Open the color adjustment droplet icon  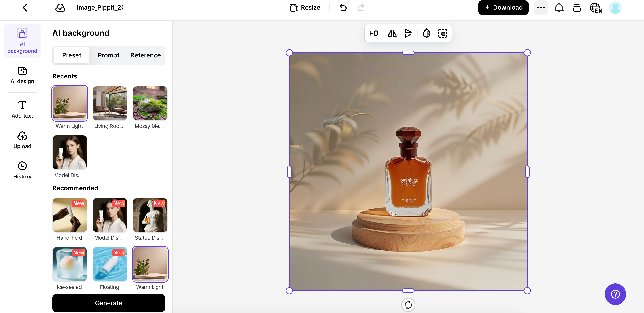[x=426, y=33]
